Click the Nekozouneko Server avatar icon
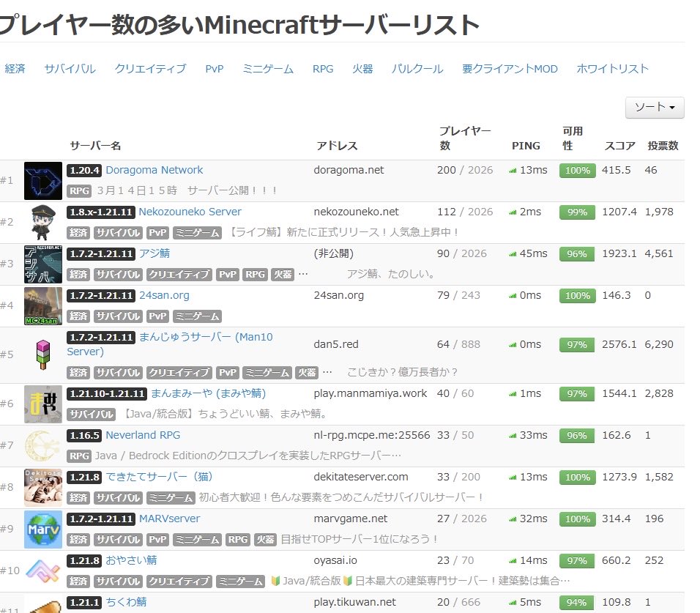The height and width of the screenshot is (613, 700). (x=43, y=223)
